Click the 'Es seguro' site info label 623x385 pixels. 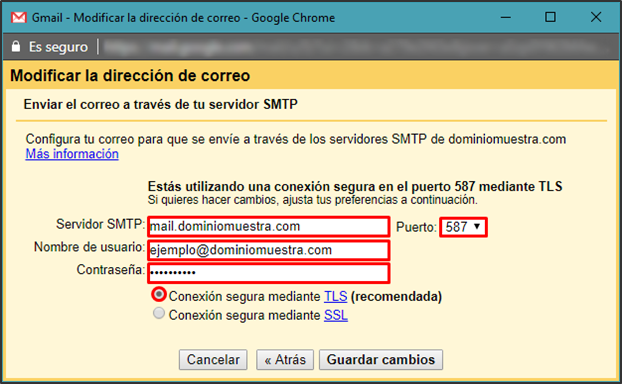pos(58,47)
